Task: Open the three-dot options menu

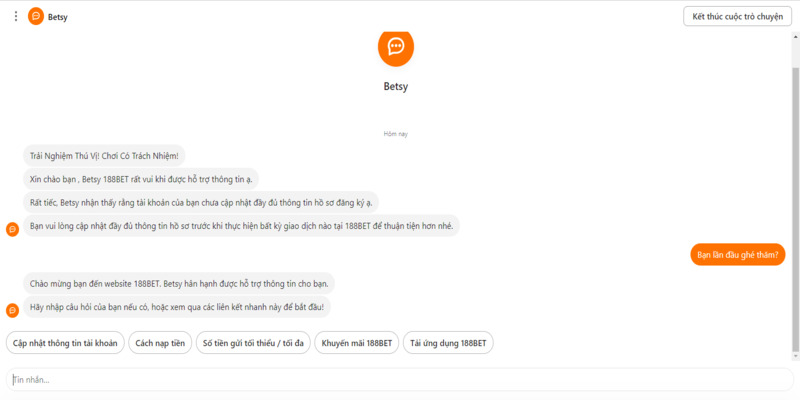Action: [15, 16]
